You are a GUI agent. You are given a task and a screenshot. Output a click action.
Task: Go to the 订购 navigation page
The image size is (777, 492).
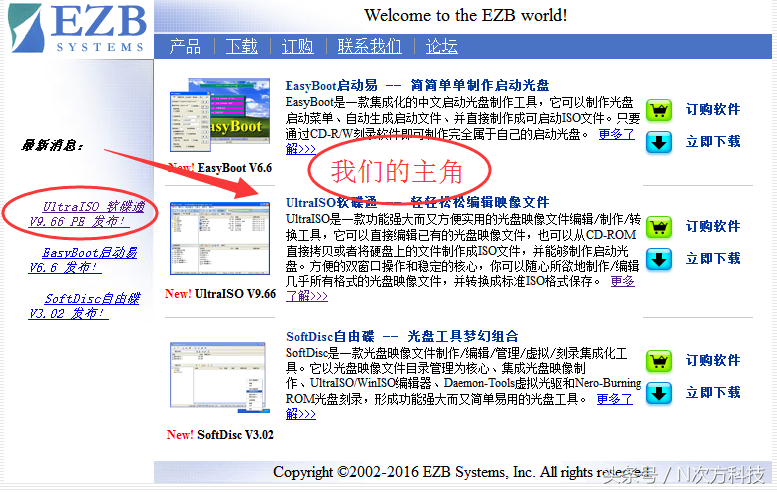coord(297,47)
